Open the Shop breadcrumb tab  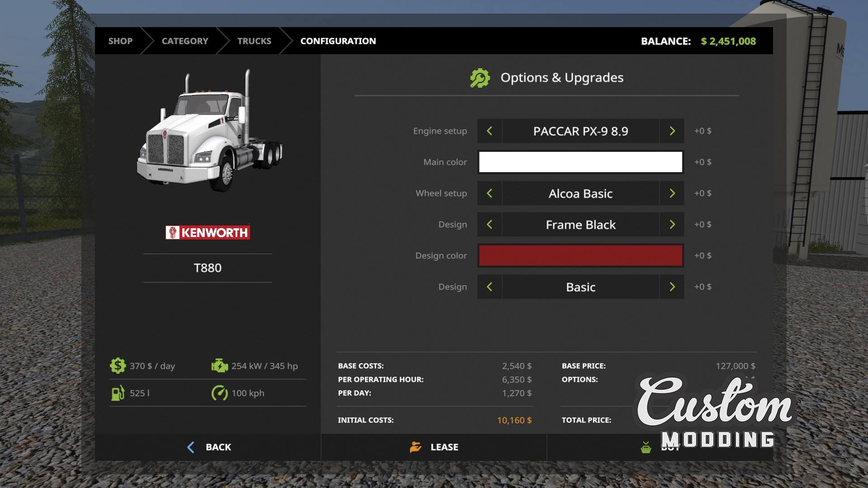coord(120,41)
